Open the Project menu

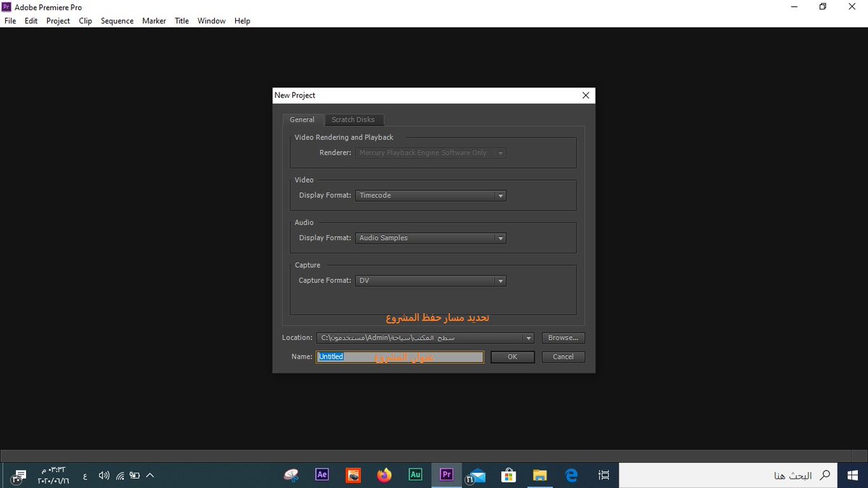pos(59,21)
